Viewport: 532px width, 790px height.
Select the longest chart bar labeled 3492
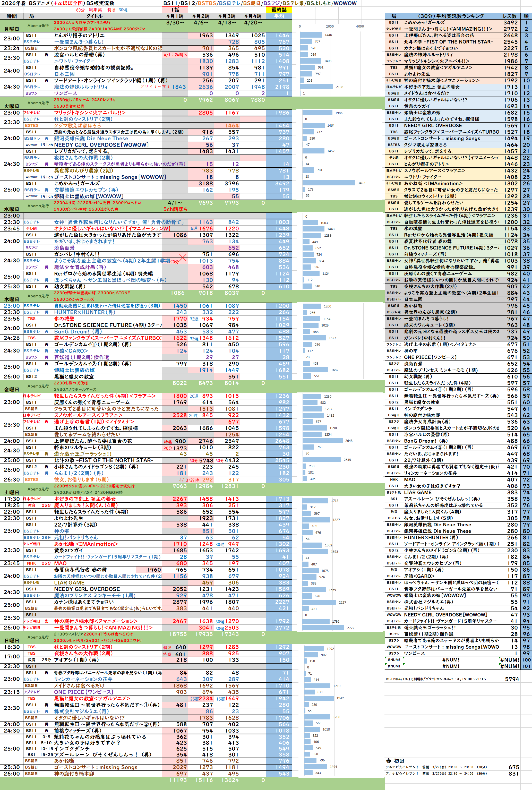tap(329, 183)
